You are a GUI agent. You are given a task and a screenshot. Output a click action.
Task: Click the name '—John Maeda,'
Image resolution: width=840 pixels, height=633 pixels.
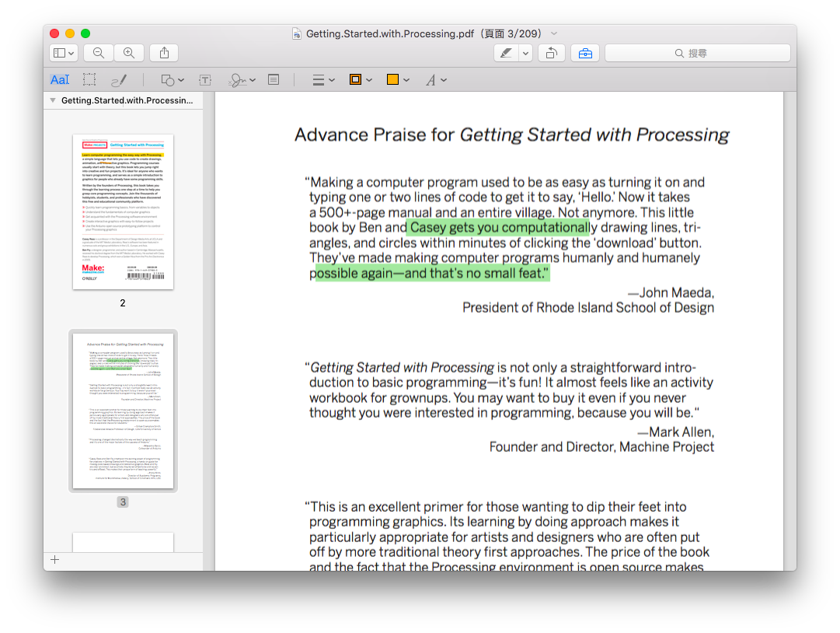click(671, 292)
